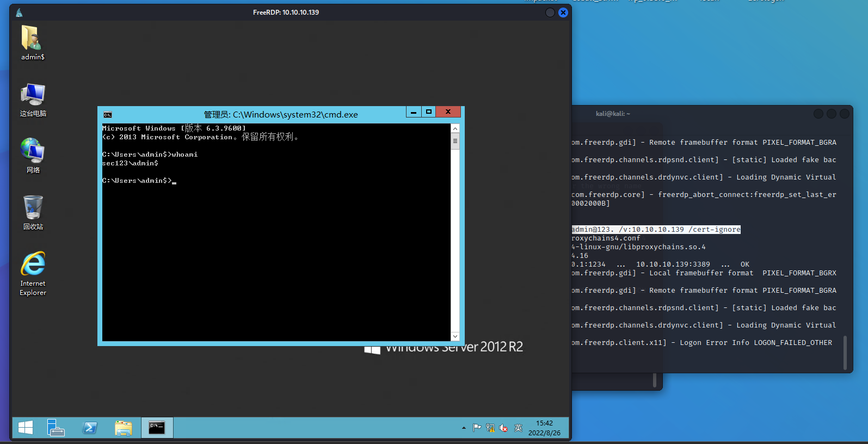Image resolution: width=868 pixels, height=444 pixels.
Task: Launch PowerShell from the taskbar
Action: 90,428
